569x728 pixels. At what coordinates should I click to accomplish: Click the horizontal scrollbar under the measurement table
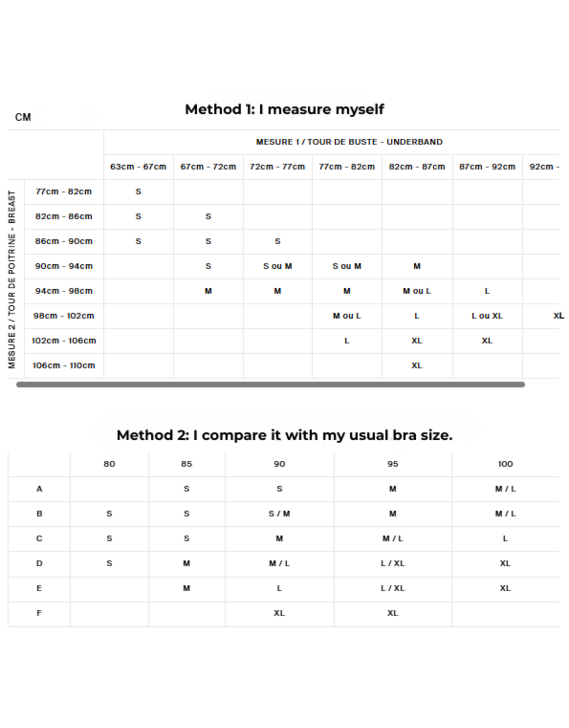pos(270,384)
